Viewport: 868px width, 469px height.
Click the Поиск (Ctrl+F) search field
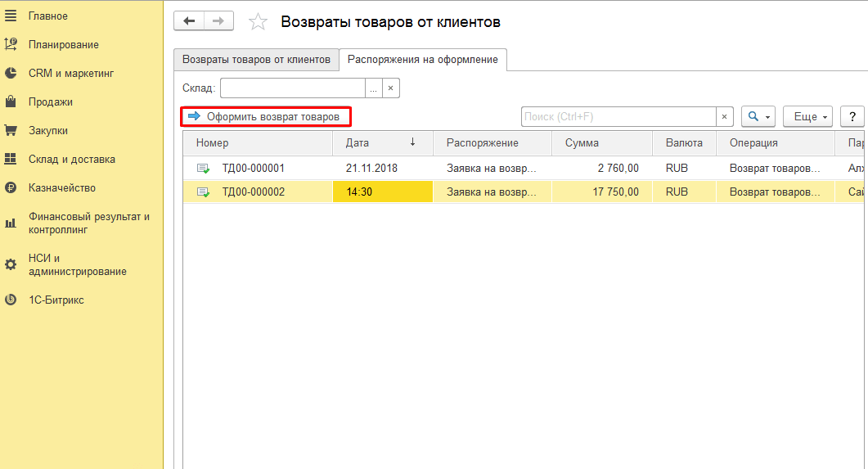(x=618, y=117)
